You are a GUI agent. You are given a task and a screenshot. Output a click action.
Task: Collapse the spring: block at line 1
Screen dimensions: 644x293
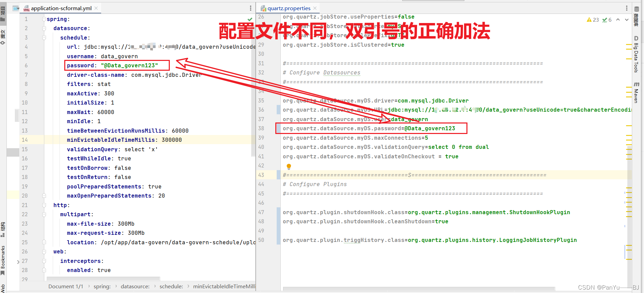(44, 19)
